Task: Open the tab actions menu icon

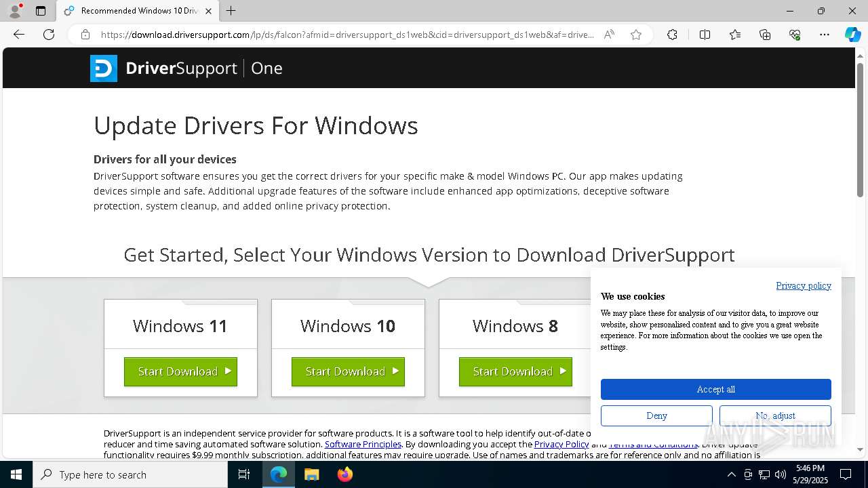Action: tap(41, 11)
